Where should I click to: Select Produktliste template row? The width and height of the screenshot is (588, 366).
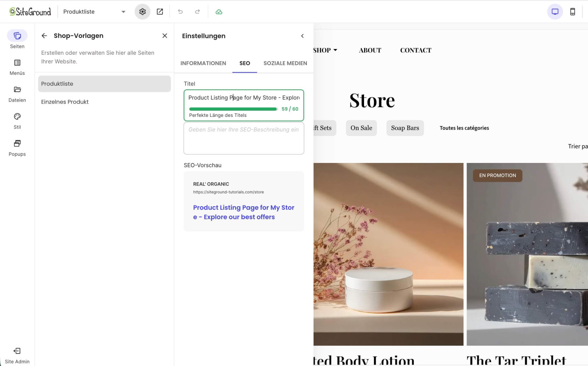tap(104, 84)
